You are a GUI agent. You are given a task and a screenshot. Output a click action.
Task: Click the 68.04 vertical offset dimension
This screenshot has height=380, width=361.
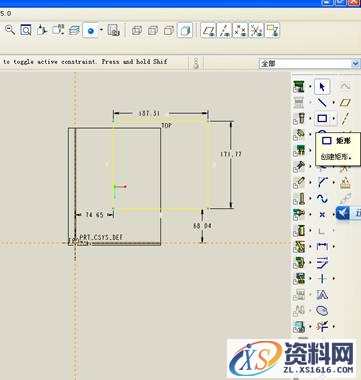pos(202,226)
